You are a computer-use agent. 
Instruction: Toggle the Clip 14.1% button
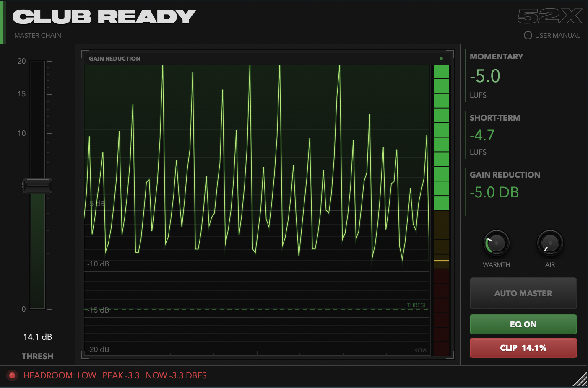pos(523,348)
